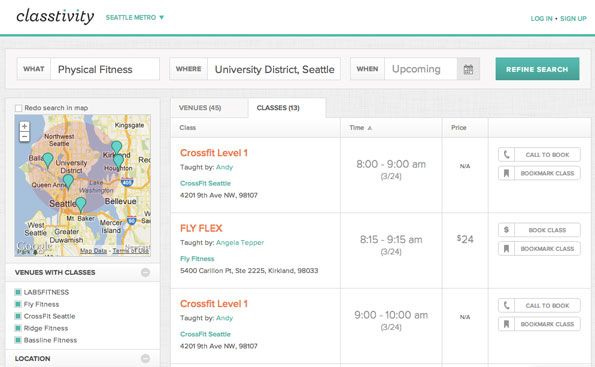
Task: Click phone icon for 8:00 Crossfit class
Action: pyautogui.click(x=506, y=154)
